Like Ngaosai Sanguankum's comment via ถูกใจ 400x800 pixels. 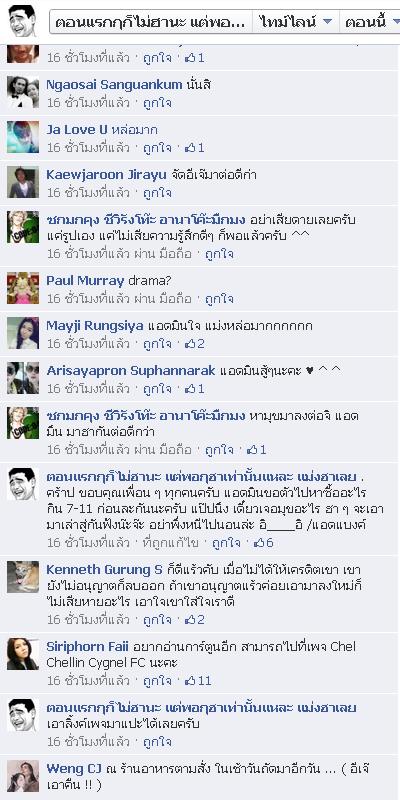(157, 103)
